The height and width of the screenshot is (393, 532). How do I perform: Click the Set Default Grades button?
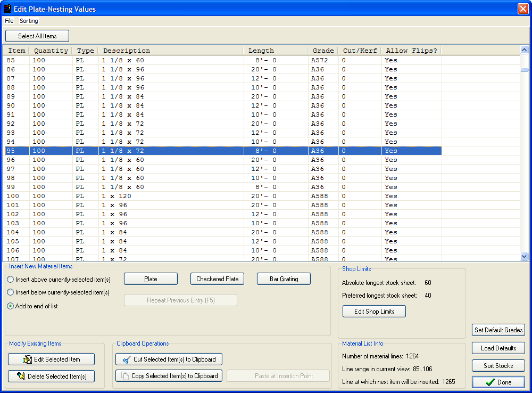[498, 330]
